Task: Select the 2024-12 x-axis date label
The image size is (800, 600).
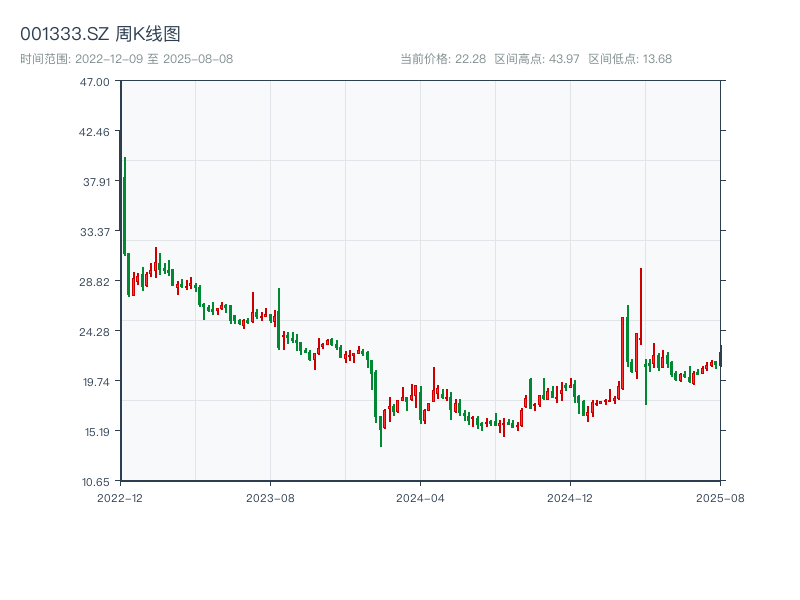Action: [x=570, y=497]
